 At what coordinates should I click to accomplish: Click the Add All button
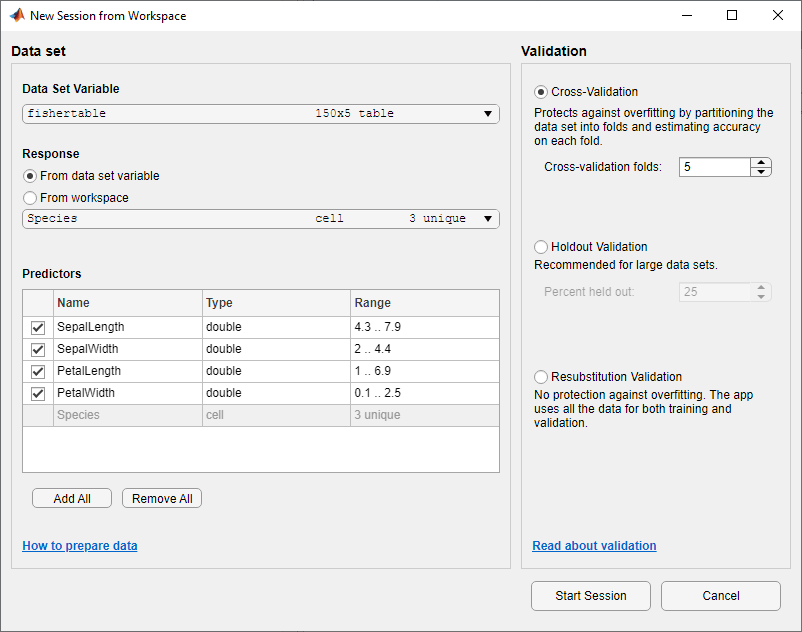(71, 497)
